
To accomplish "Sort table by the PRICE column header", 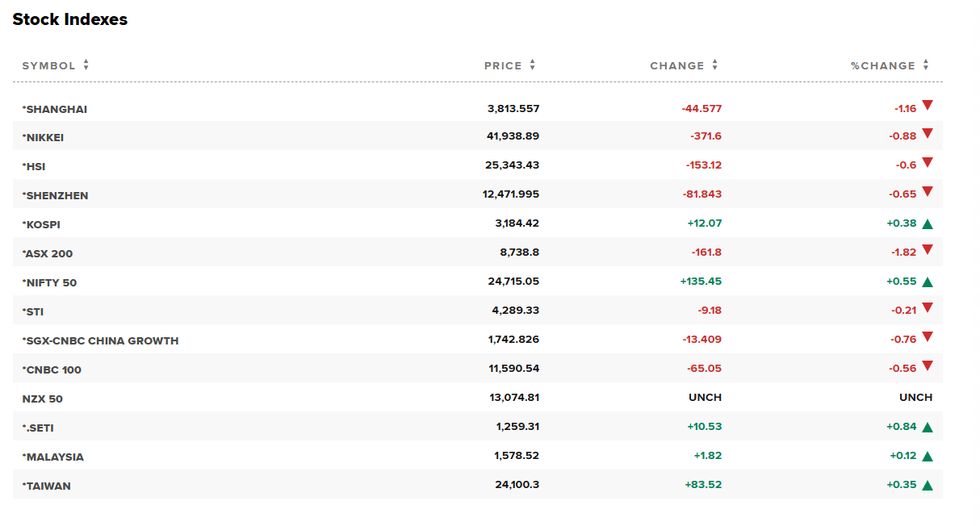I will [x=503, y=65].
